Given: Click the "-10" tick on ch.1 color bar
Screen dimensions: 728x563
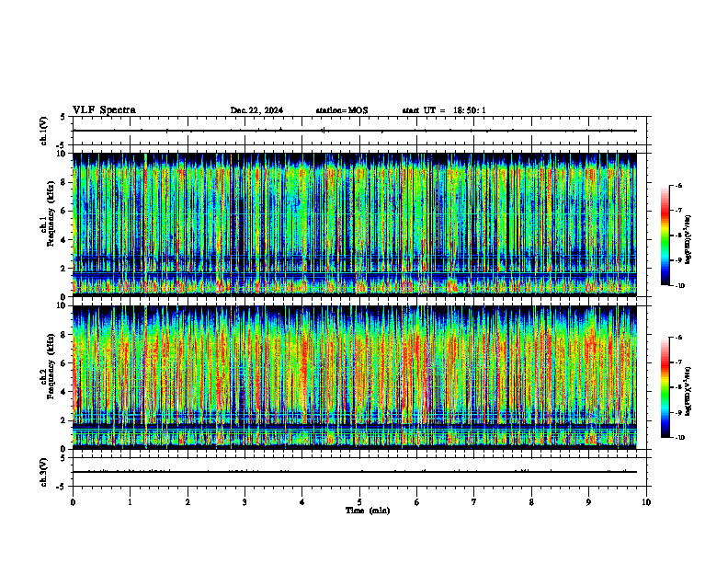Looking at the screenshot, I should coord(679,286).
